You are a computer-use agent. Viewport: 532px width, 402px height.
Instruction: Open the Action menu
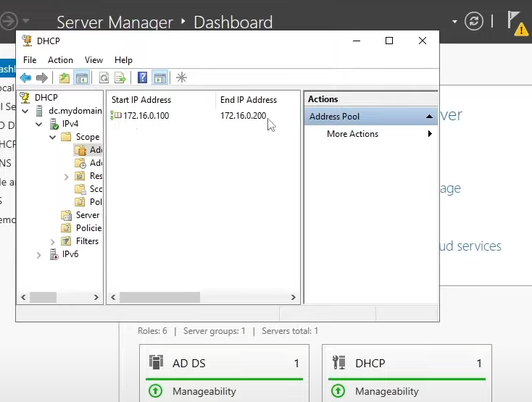tap(60, 60)
